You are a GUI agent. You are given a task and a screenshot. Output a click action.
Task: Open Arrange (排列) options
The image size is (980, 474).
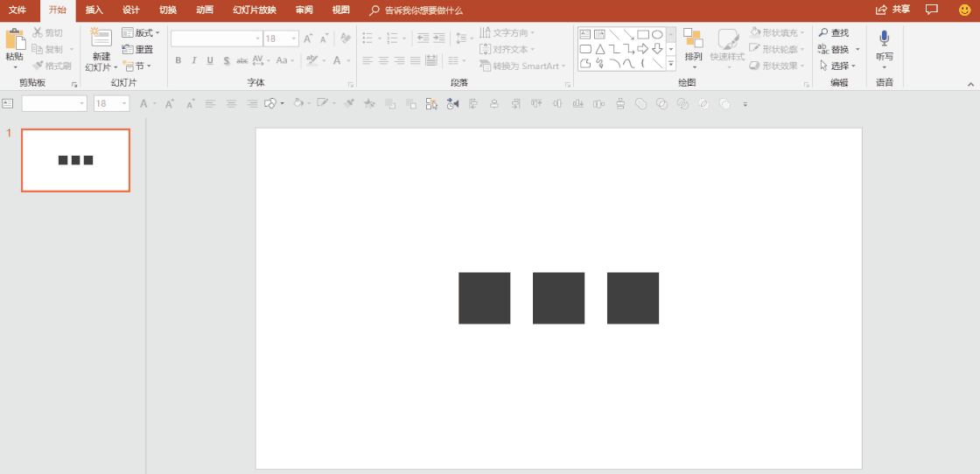pos(693,48)
